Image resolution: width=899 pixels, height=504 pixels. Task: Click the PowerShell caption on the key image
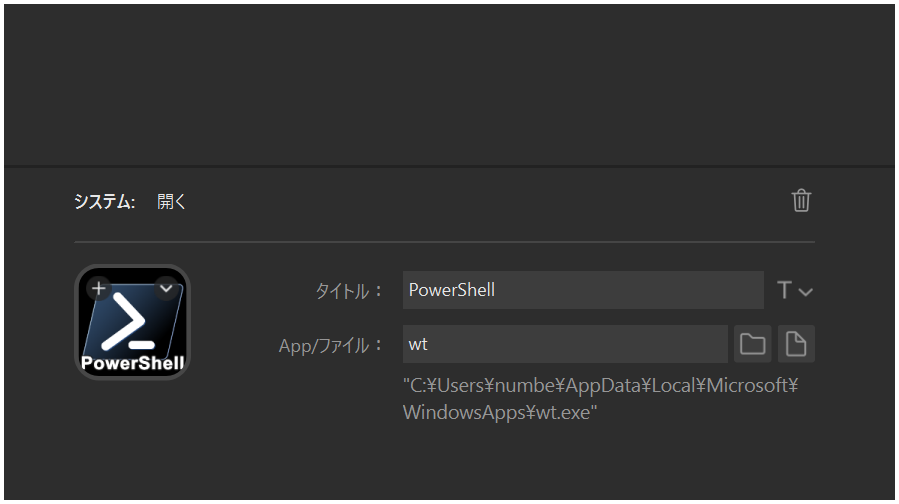pos(132,362)
